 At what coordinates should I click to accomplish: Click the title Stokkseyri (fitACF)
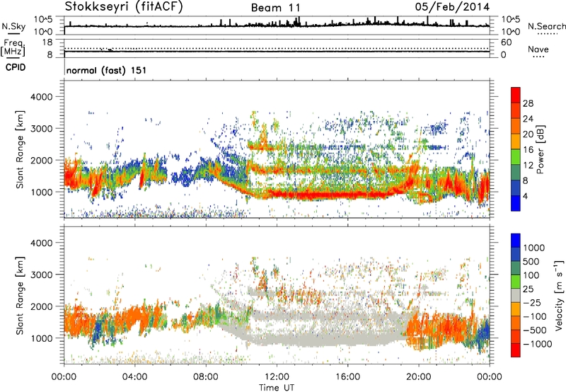coord(124,7)
